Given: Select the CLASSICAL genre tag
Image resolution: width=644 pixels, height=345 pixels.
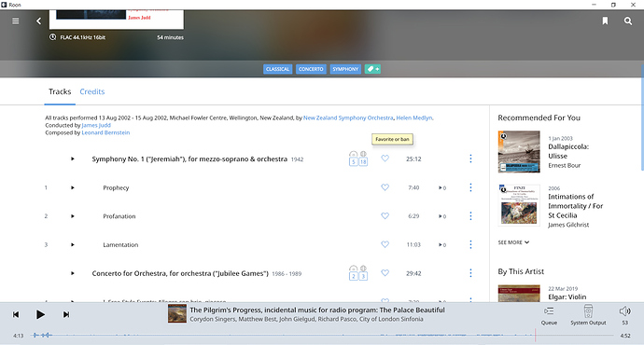Looking at the screenshot, I should click(x=277, y=69).
